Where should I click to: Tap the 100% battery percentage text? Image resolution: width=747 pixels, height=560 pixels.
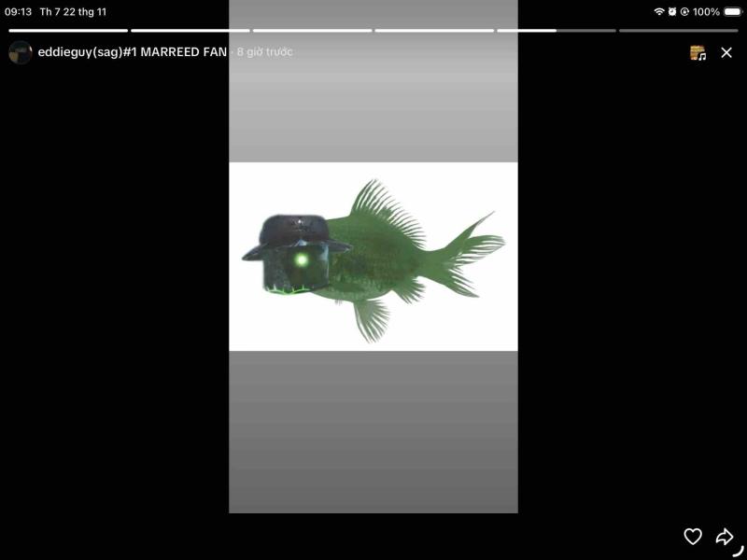pos(706,12)
